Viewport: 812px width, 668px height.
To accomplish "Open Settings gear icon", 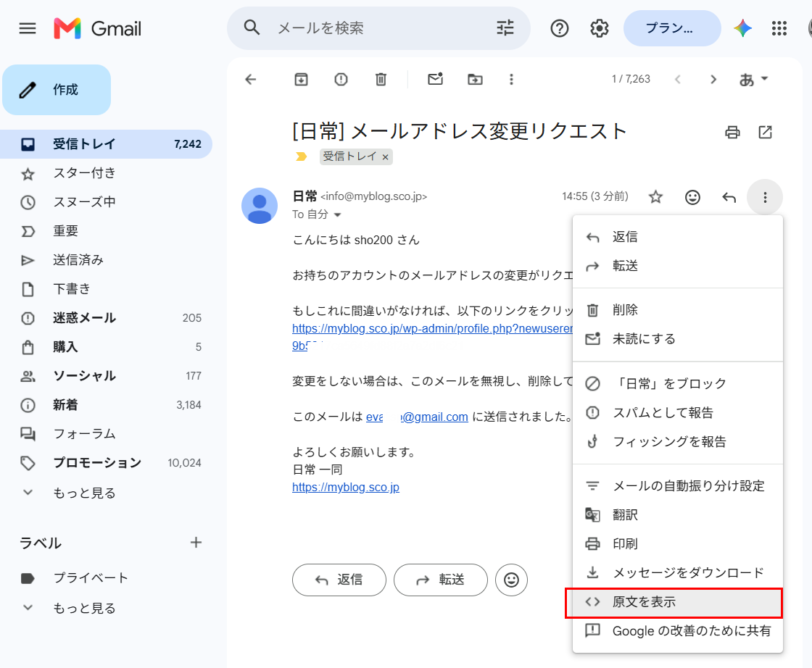I will point(599,28).
